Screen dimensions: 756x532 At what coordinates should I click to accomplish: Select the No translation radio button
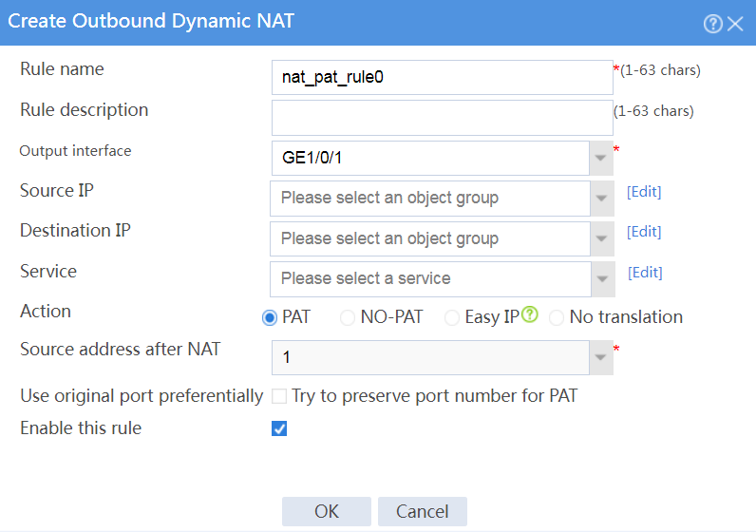[557, 317]
